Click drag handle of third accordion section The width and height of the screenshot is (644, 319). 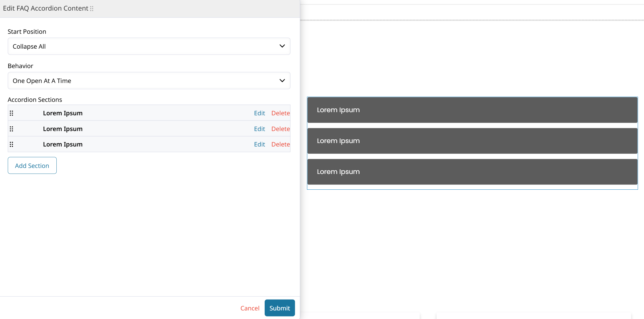click(x=11, y=144)
